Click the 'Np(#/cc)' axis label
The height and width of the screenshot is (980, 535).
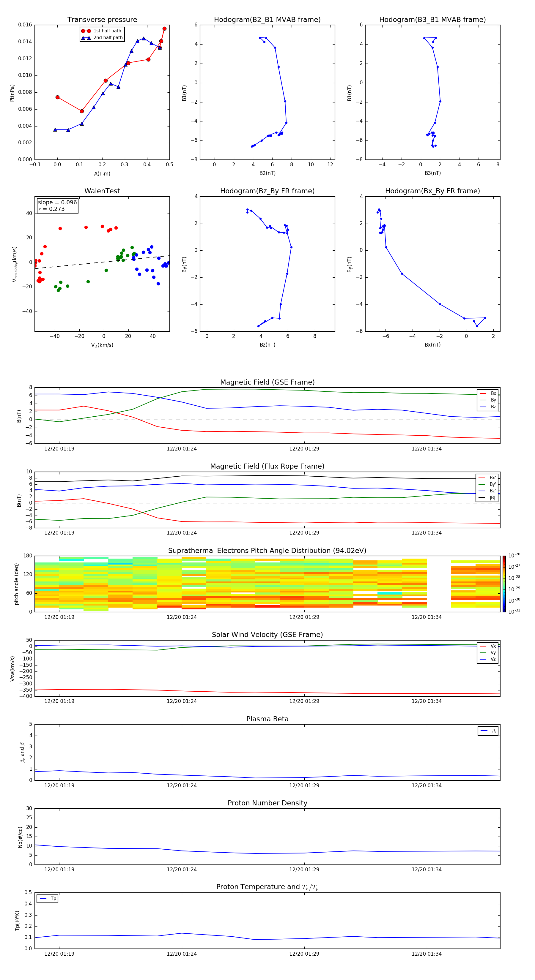20,837
